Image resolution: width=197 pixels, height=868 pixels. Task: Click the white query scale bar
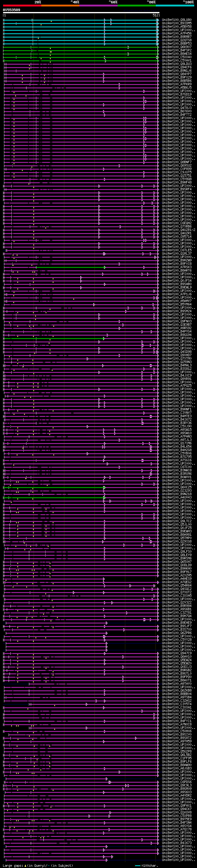[81, 13]
